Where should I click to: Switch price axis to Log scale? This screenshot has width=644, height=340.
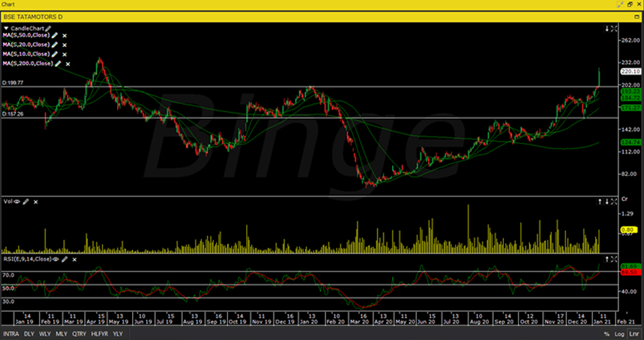619,334
